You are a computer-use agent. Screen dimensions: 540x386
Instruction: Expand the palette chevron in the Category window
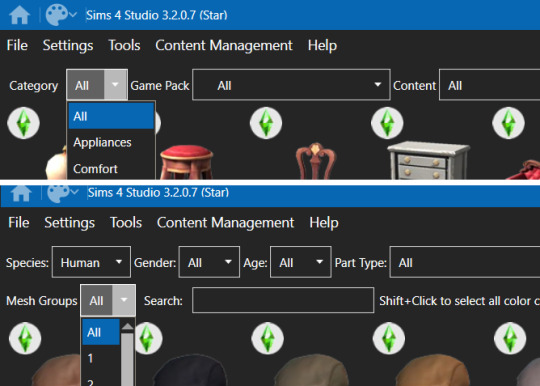click(73, 15)
